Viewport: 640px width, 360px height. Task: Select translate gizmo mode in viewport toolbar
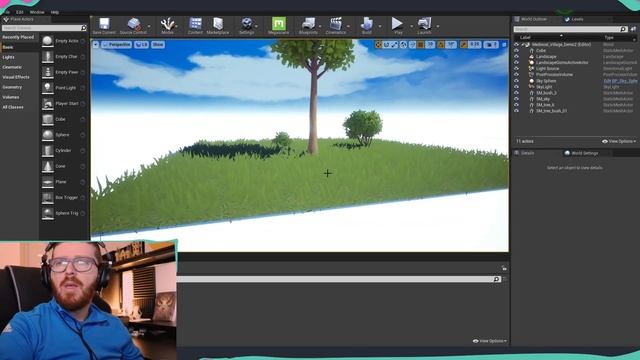[378, 44]
